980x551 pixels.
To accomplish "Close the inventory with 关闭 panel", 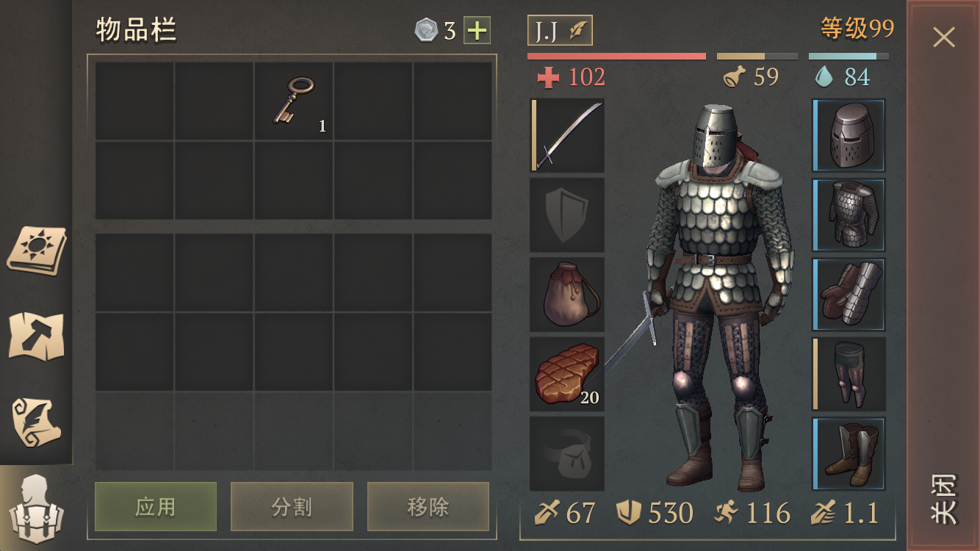I will pos(944,275).
